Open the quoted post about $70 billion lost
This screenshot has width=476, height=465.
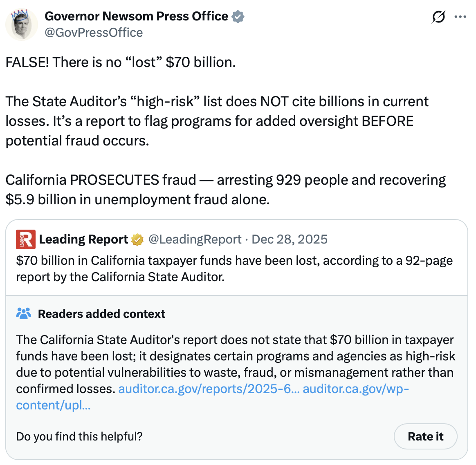click(x=234, y=268)
